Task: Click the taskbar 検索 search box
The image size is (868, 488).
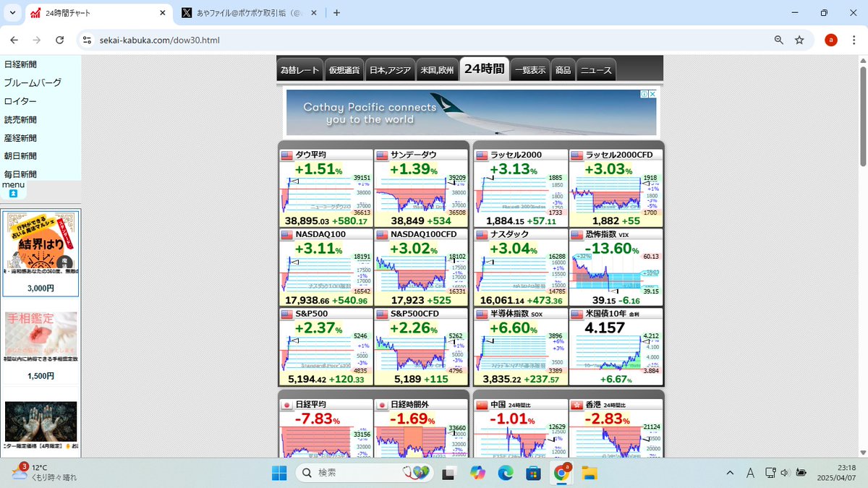Action: click(x=365, y=473)
